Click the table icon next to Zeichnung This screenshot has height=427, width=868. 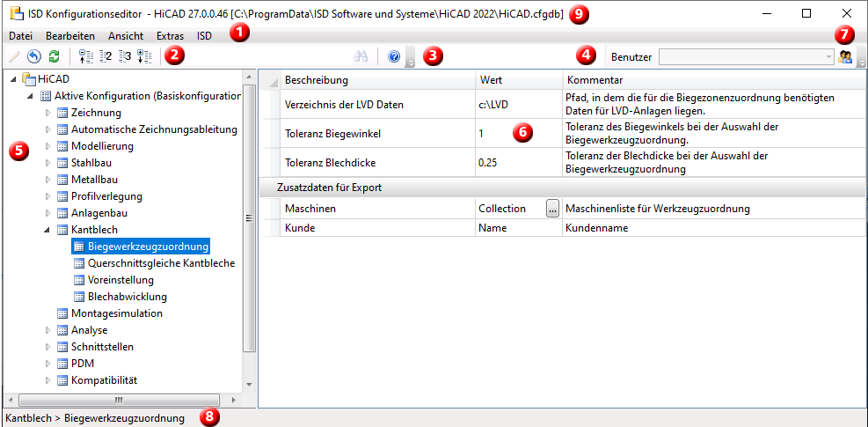[x=62, y=113]
